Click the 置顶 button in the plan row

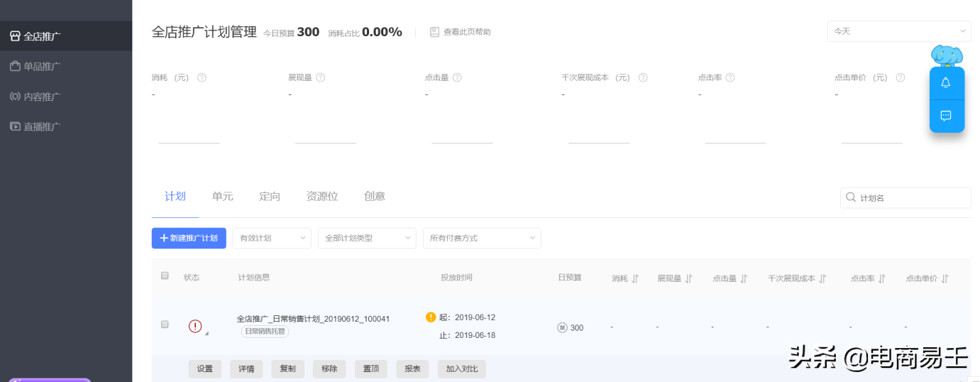point(371,369)
